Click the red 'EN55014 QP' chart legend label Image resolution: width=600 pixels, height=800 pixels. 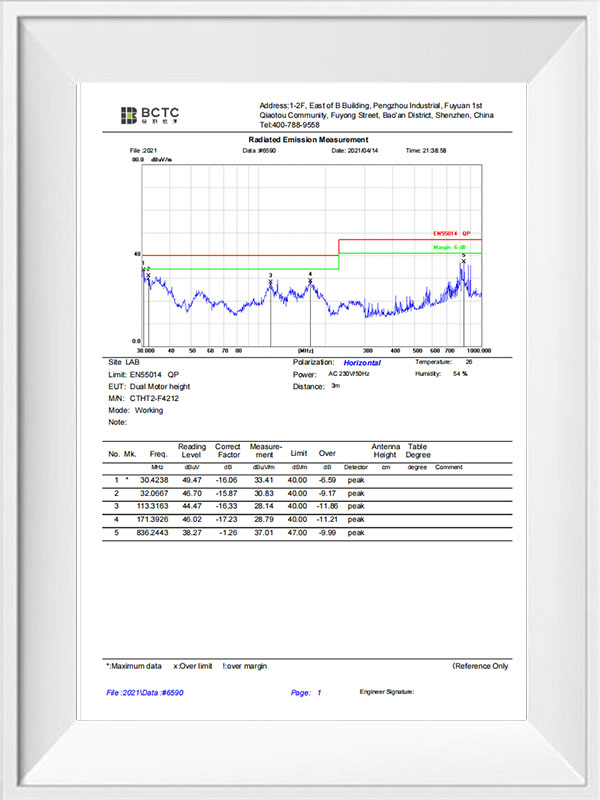[x=452, y=234]
